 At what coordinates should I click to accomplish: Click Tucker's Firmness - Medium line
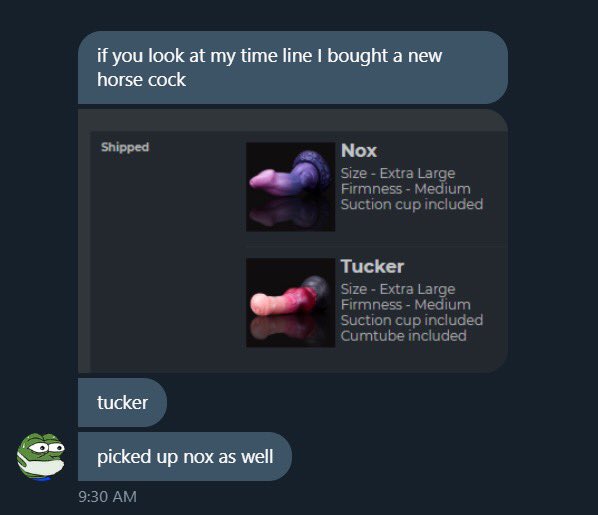click(405, 305)
